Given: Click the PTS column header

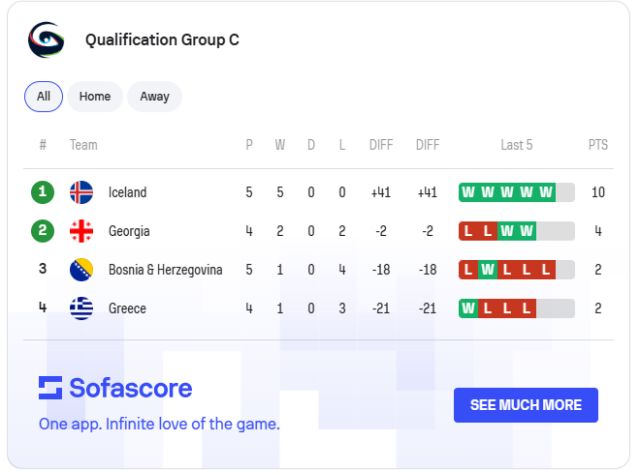Looking at the screenshot, I should point(598,145).
